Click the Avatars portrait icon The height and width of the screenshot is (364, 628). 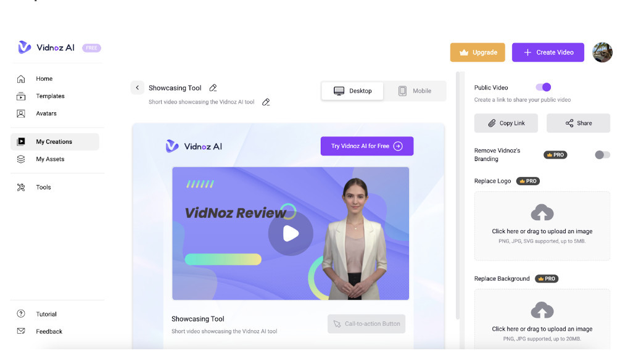point(21,114)
